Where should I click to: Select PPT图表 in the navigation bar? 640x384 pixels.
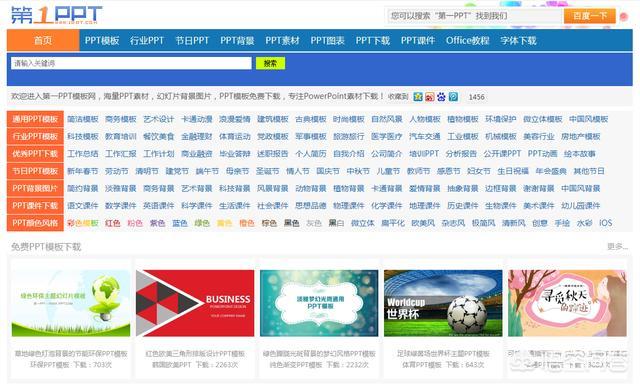tap(327, 41)
